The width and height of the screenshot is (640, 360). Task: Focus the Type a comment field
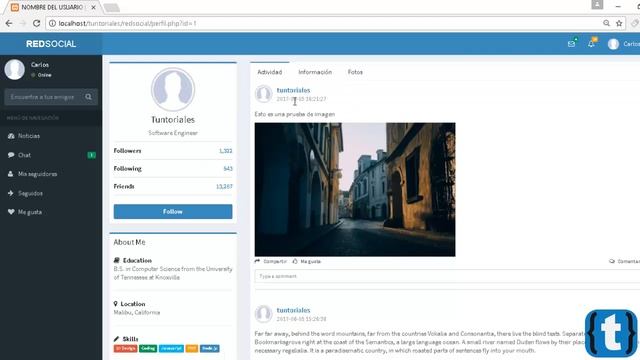point(447,276)
